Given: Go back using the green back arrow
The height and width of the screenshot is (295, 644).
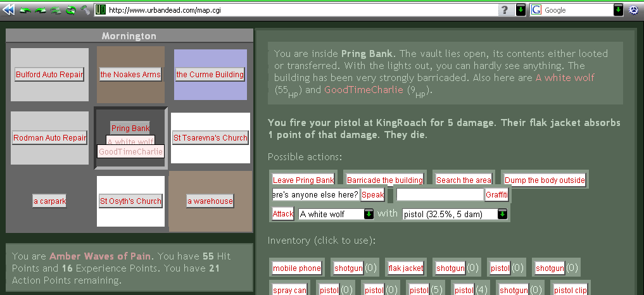Looking at the screenshot, I should 25,10.
